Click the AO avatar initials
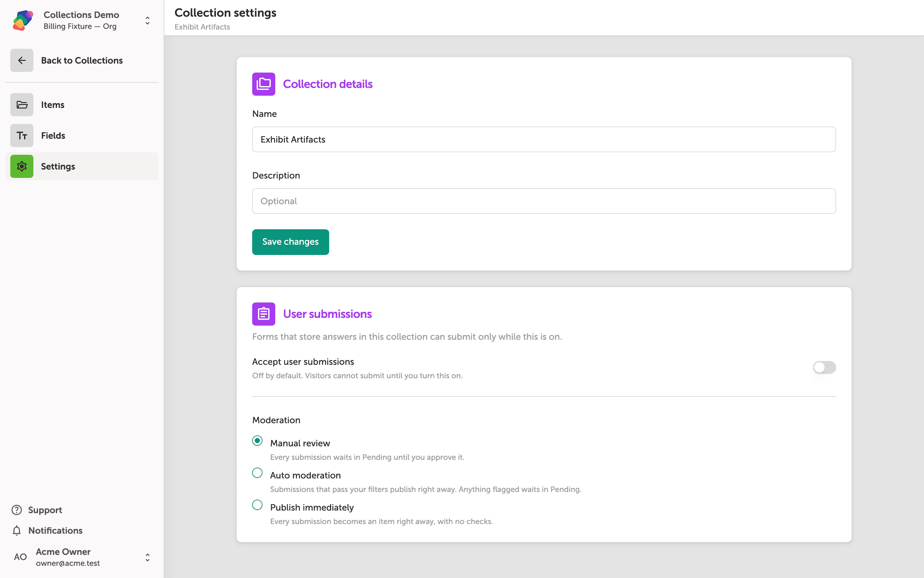The height and width of the screenshot is (578, 924). (x=20, y=557)
